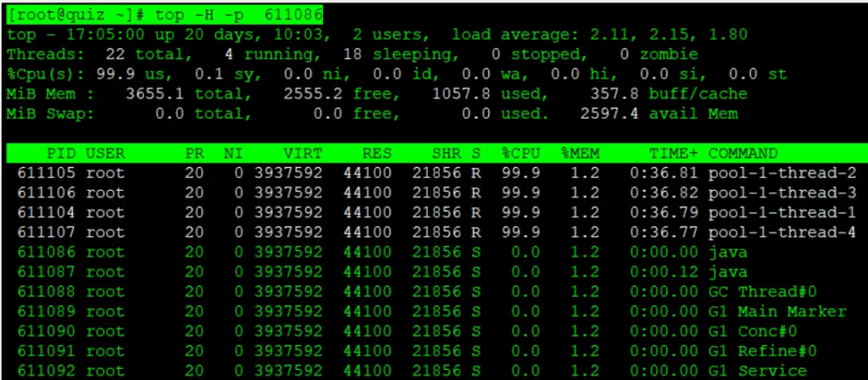The image size is (868, 380).
Task: Click the TIME+ column header
Action: coord(675,154)
